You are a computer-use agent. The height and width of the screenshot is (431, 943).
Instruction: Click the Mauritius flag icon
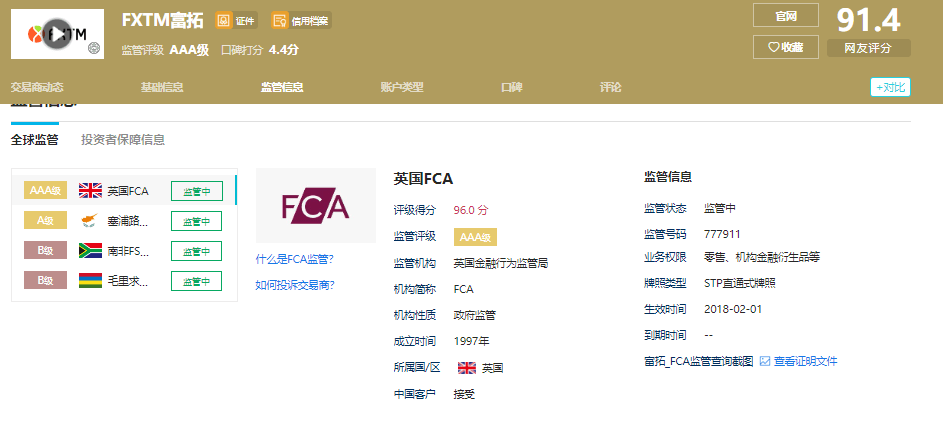coord(90,281)
